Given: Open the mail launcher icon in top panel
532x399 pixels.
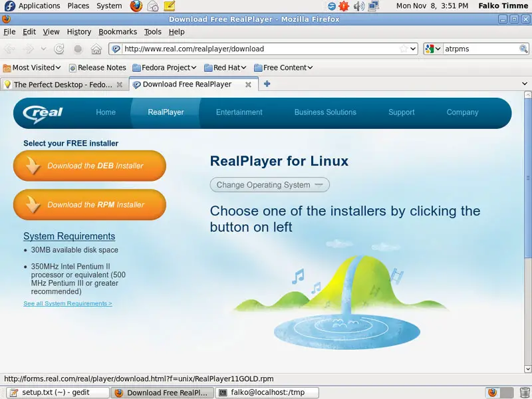Looking at the screenshot, I should [153, 6].
